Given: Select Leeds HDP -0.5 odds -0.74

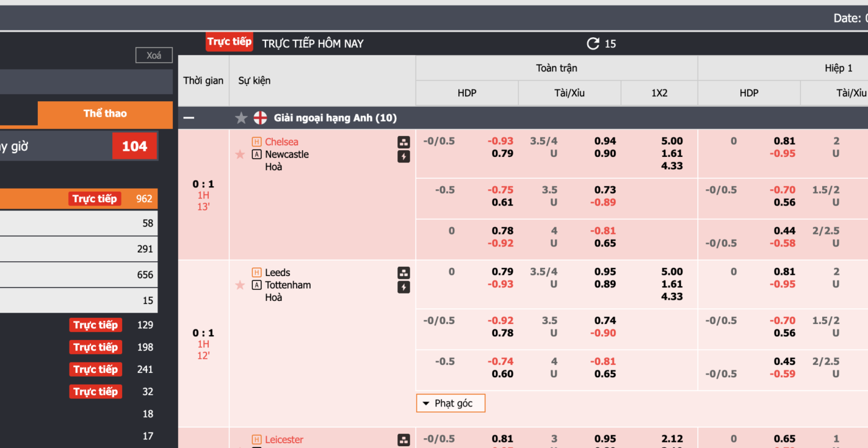Looking at the screenshot, I should tap(500, 361).
